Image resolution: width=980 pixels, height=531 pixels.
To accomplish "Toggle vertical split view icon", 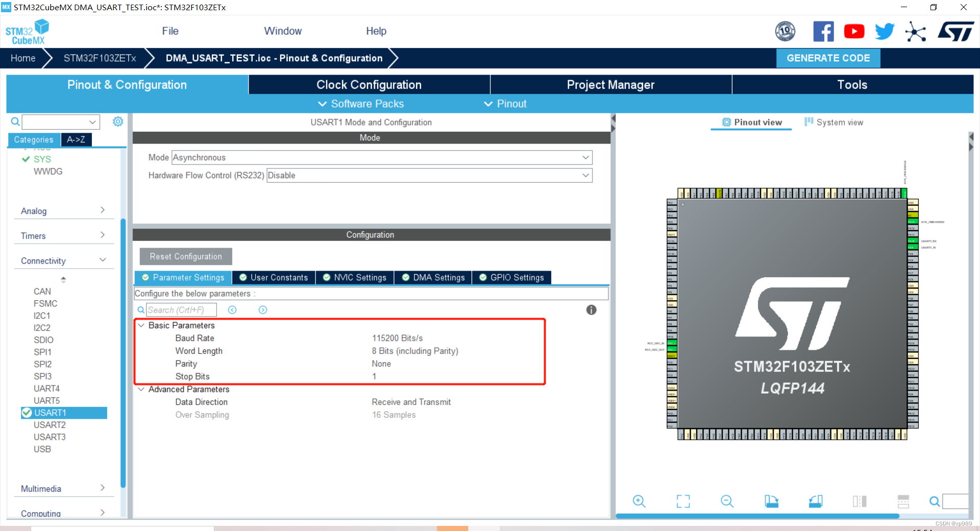I will click(860, 501).
